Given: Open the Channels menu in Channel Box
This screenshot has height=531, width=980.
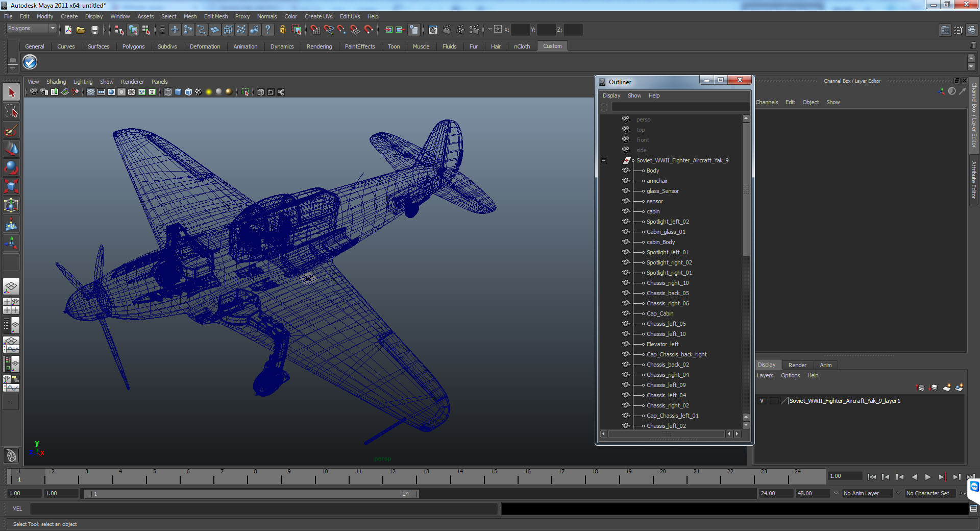Looking at the screenshot, I should pos(767,102).
